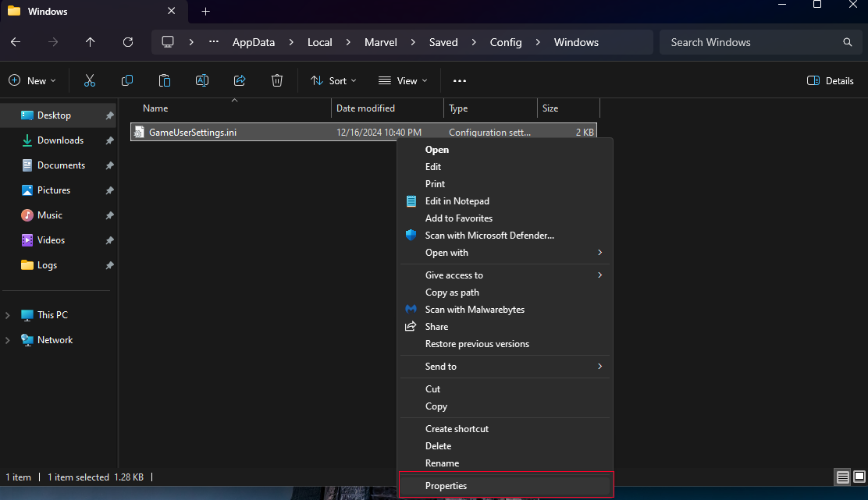Open the New dropdown menu
The width and height of the screenshot is (868, 500).
(x=32, y=81)
